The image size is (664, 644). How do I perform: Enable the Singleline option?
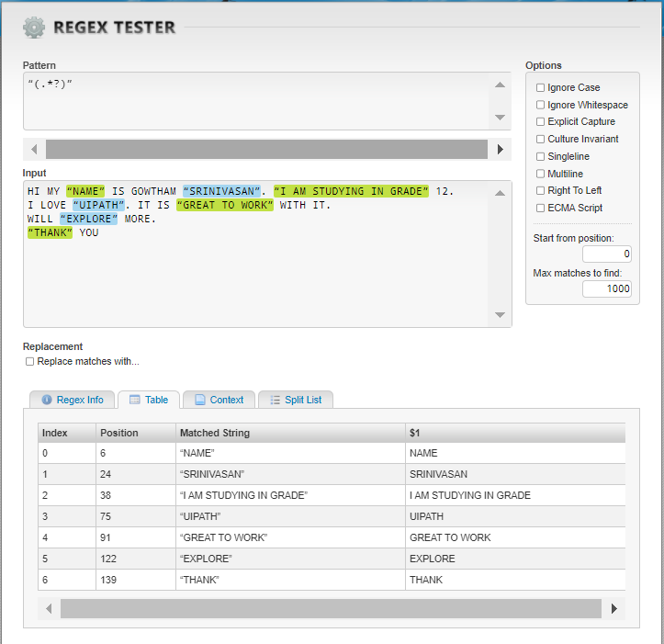540,157
